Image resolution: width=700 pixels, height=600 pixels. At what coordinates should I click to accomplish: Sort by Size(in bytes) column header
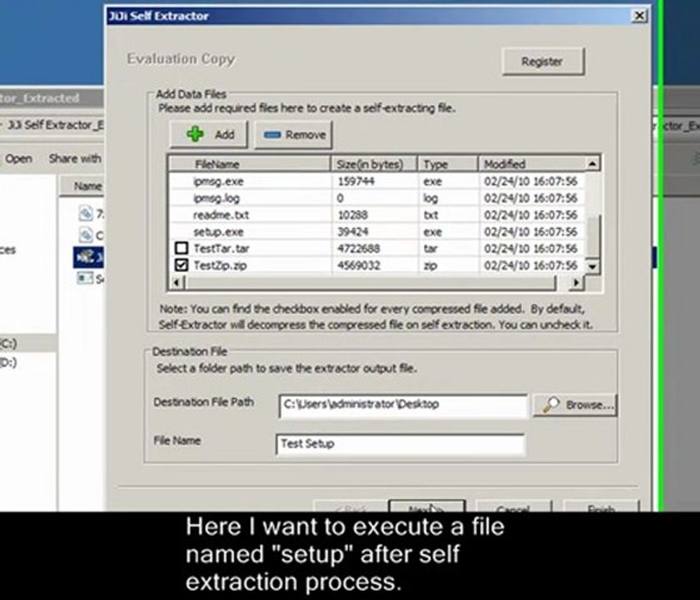(x=374, y=164)
